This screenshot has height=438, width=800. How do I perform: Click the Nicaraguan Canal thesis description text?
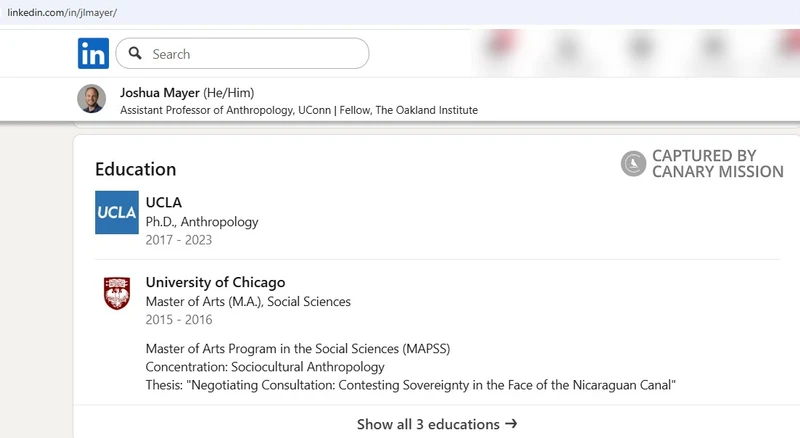[x=410, y=385]
